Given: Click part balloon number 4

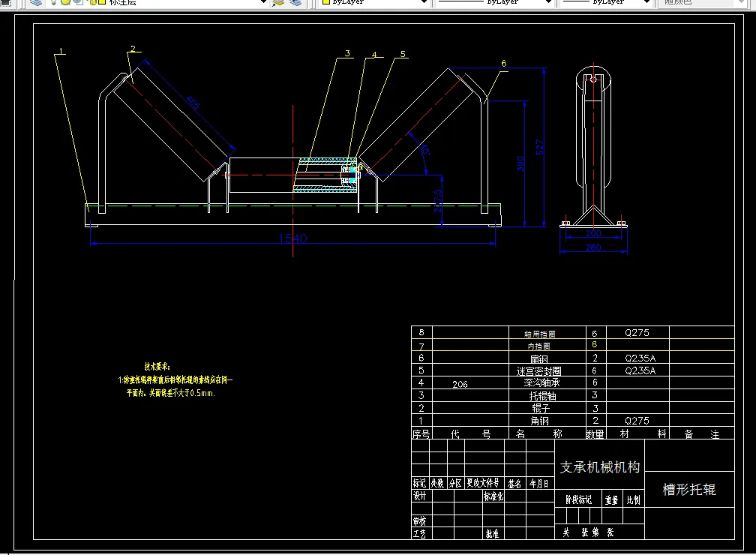Looking at the screenshot, I should click(374, 55).
